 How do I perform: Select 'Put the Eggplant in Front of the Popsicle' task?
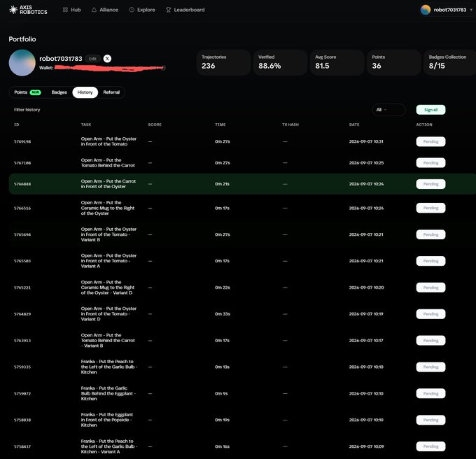(107, 420)
